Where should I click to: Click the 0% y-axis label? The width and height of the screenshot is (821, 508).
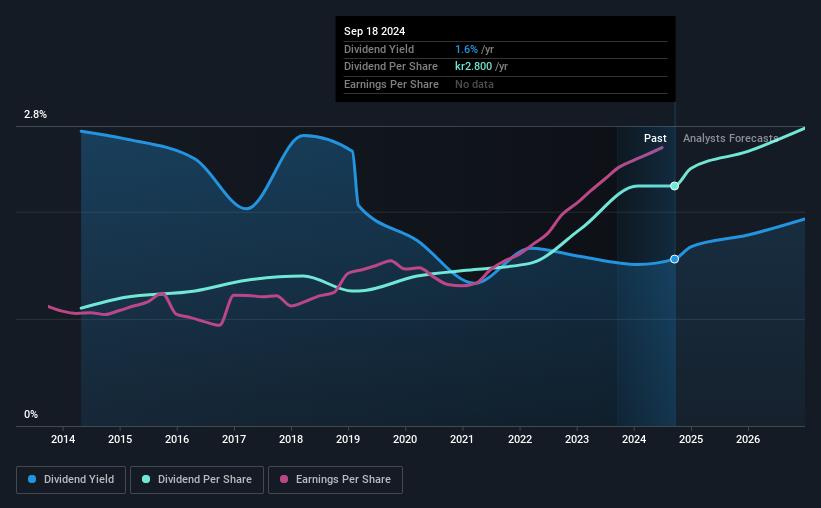coord(31,414)
